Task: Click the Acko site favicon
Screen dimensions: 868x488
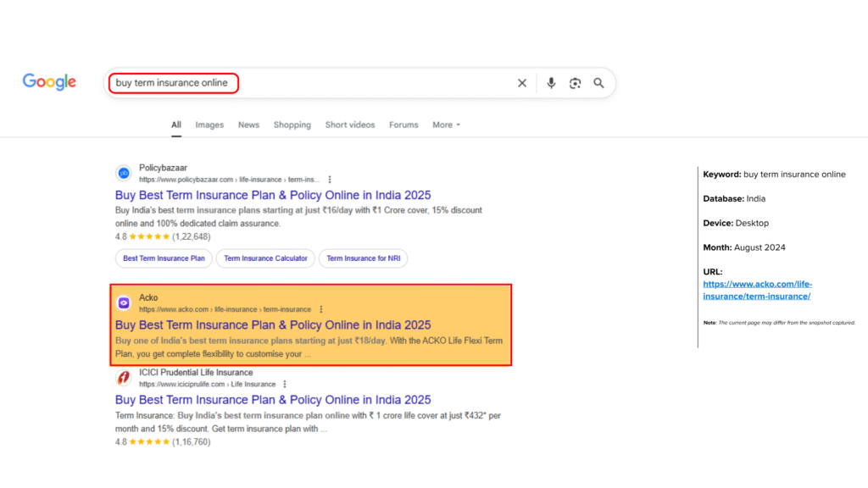Action: (124, 304)
